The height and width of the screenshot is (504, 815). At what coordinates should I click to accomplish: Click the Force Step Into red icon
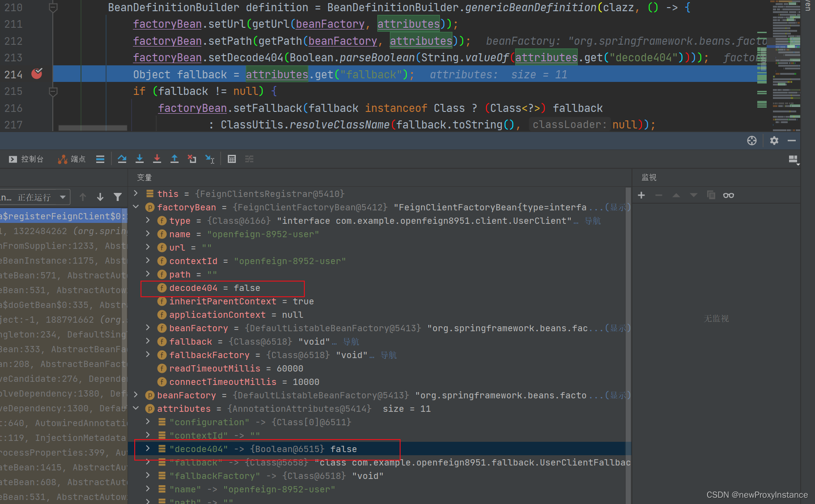157,159
